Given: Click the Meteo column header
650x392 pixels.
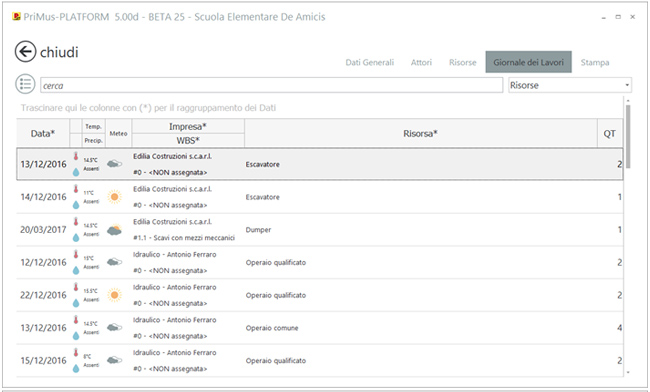Looking at the screenshot, I should pyautogui.click(x=119, y=133).
